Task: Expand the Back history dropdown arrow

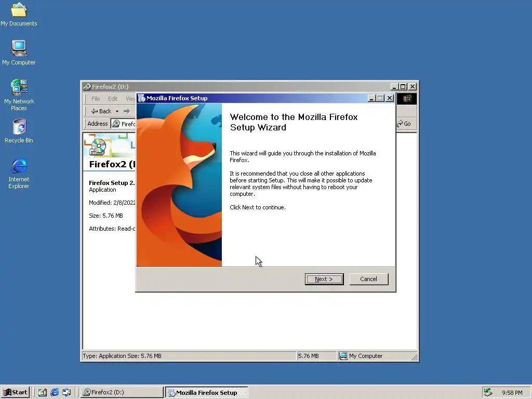Action: click(117, 111)
